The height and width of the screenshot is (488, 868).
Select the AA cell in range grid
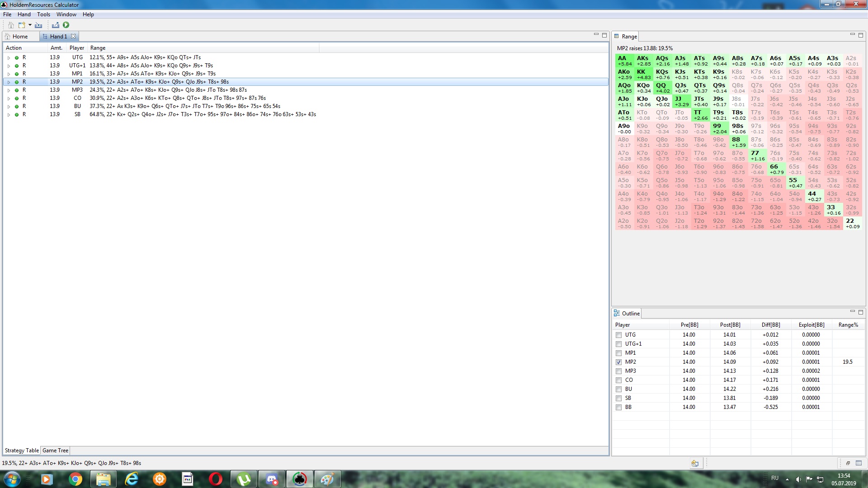tap(624, 61)
